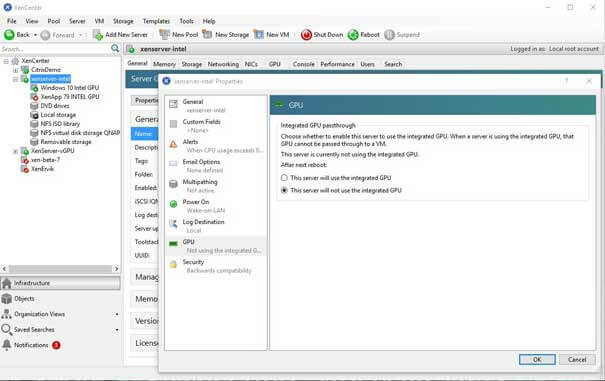Image resolution: width=605 pixels, height=381 pixels.
Task: Switch to the Console tab
Action: point(304,64)
